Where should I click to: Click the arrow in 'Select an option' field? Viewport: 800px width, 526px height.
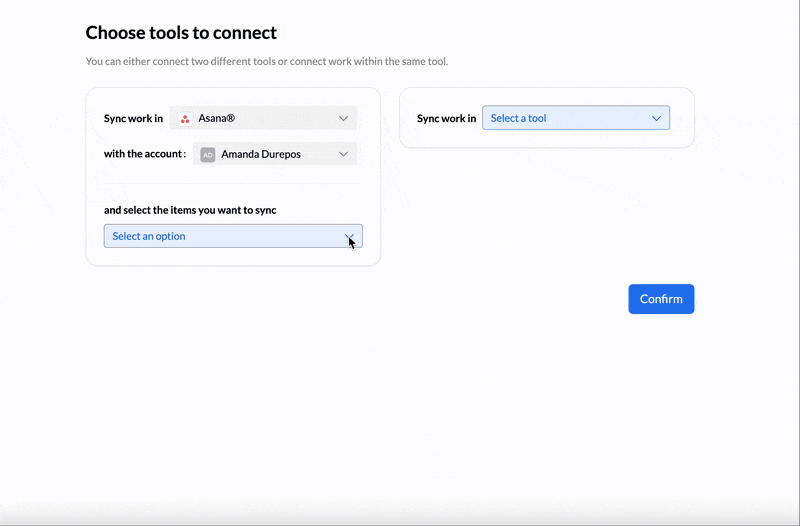coord(349,237)
